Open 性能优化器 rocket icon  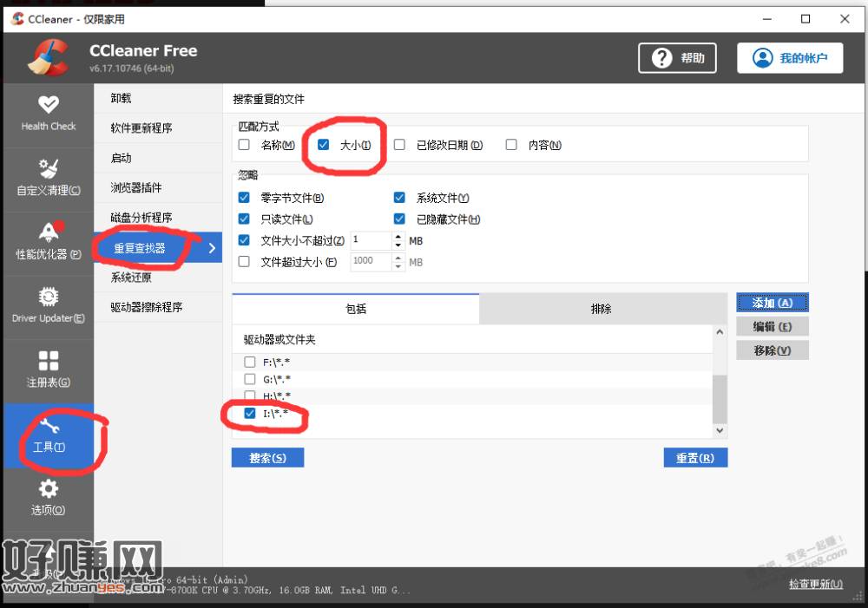pyautogui.click(x=49, y=232)
